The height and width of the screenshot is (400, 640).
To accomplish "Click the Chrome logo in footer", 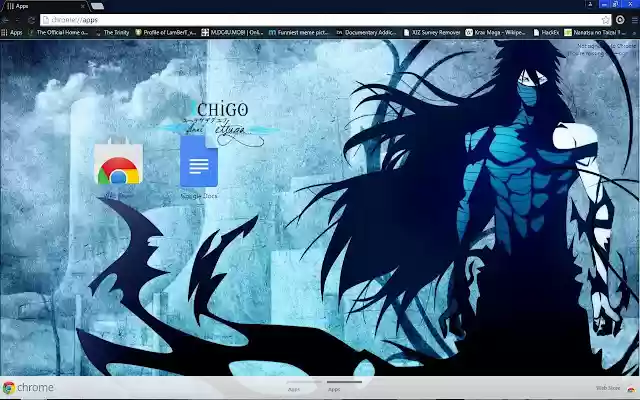I will click(x=28, y=387).
